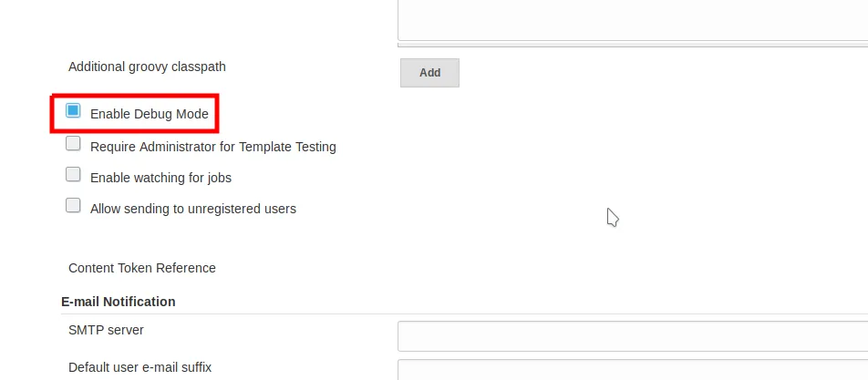Focus the SMTP server text field

tap(632, 335)
